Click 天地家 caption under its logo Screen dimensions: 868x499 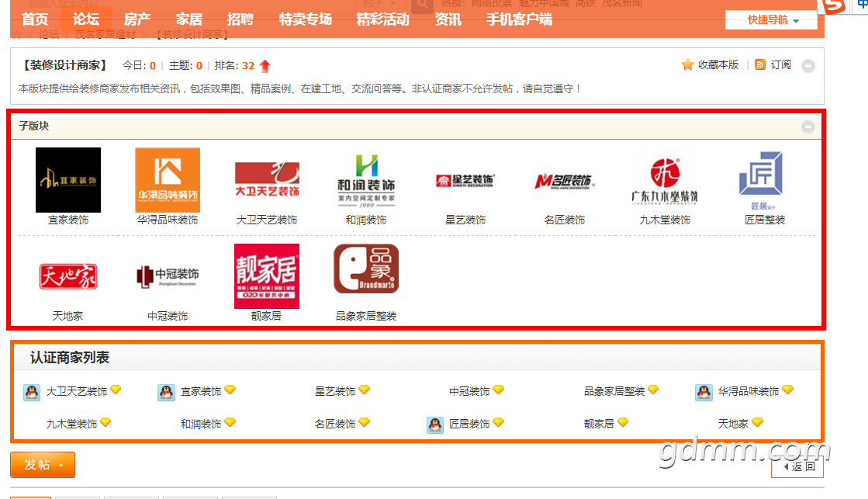(68, 316)
